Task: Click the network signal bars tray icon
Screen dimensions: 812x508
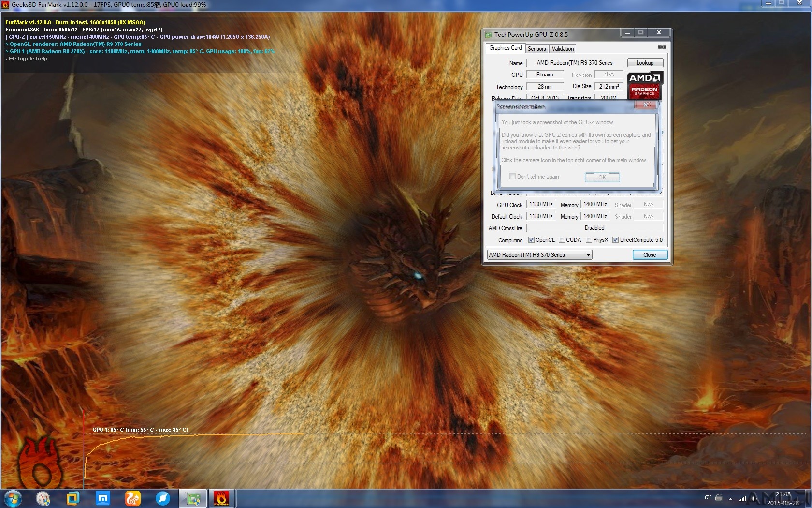Action: pos(742,498)
